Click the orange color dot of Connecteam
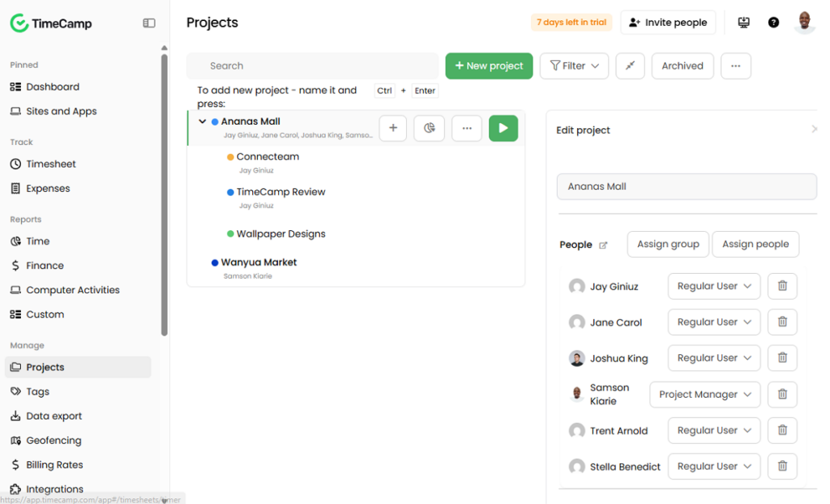Viewport: 830px width, 504px height. (x=230, y=157)
